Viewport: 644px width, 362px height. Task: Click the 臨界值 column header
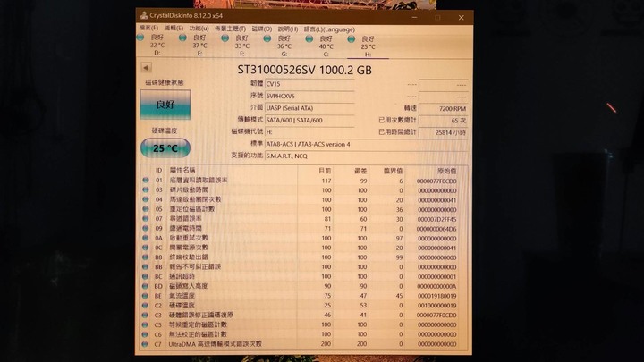pyautogui.click(x=393, y=171)
